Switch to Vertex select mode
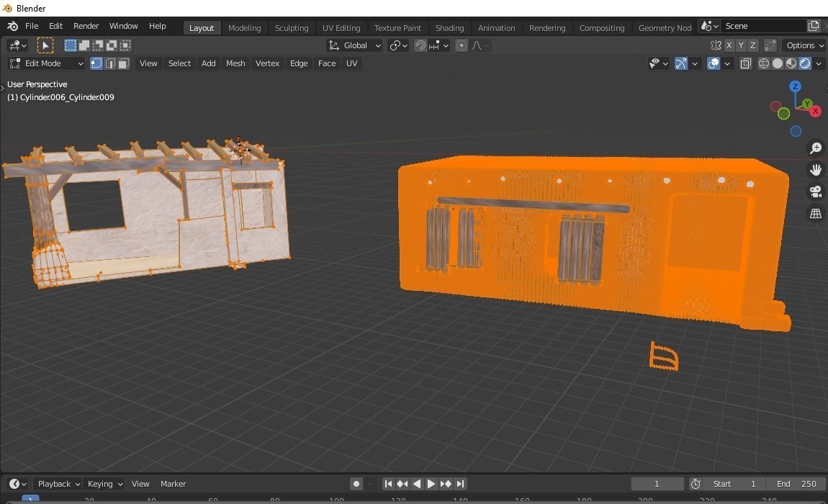 point(96,63)
